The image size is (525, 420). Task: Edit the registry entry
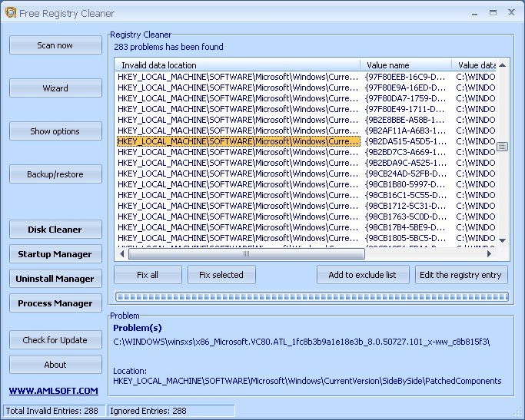click(461, 275)
